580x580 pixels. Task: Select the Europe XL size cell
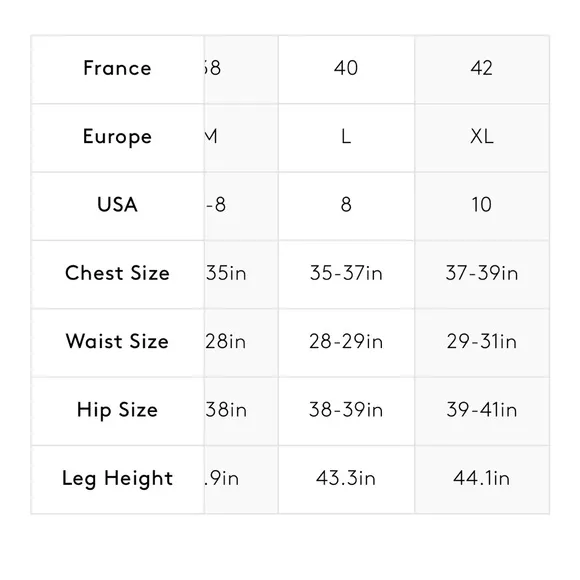tap(482, 138)
